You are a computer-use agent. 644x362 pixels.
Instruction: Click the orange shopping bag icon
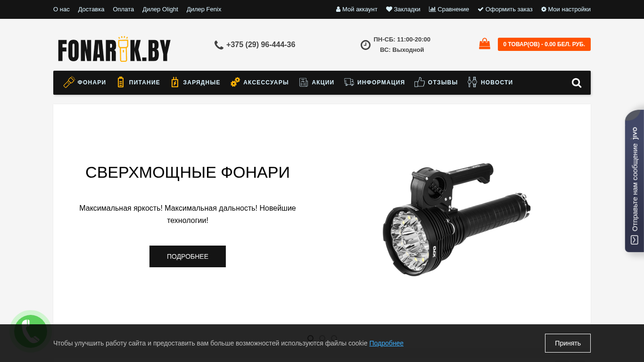click(485, 44)
